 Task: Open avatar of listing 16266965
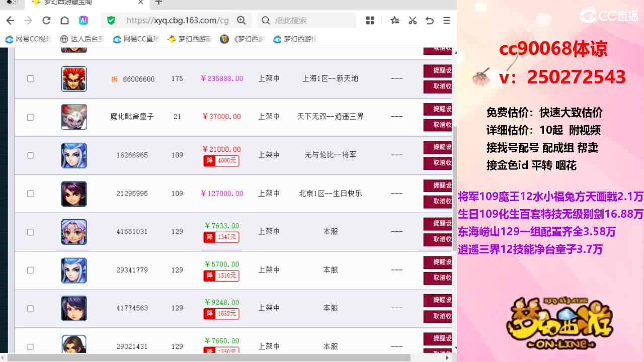[x=74, y=155]
